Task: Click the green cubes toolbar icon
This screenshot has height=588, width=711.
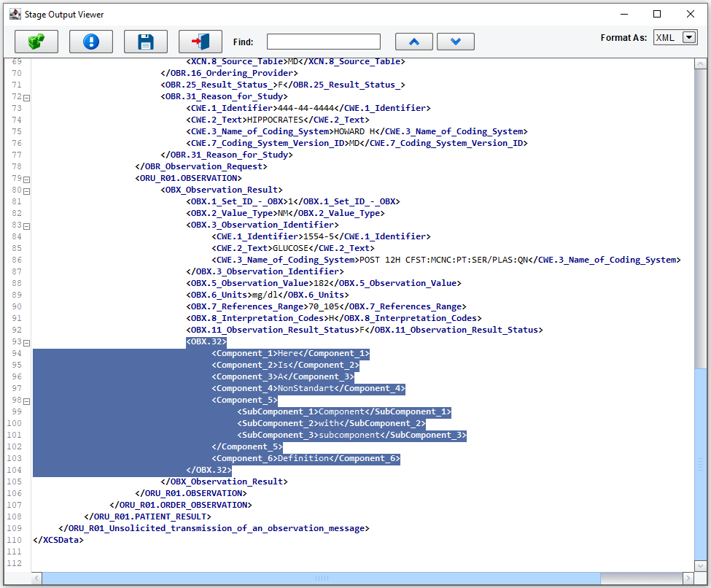Action: pyautogui.click(x=36, y=42)
